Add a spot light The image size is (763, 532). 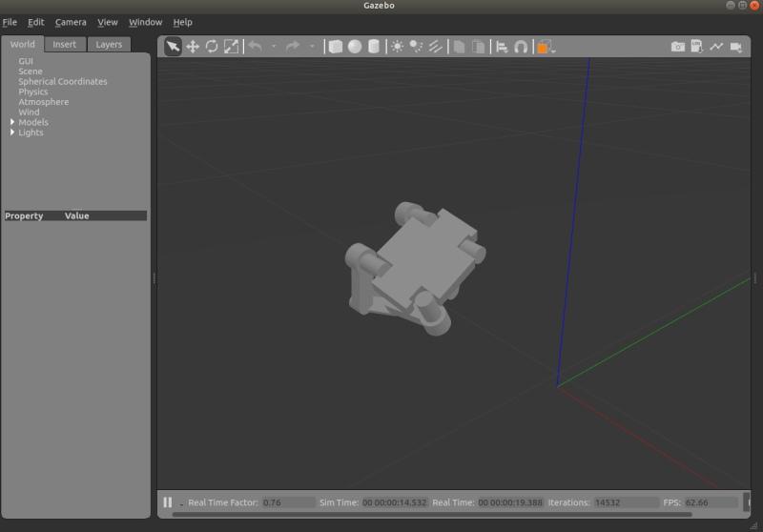(x=416, y=47)
